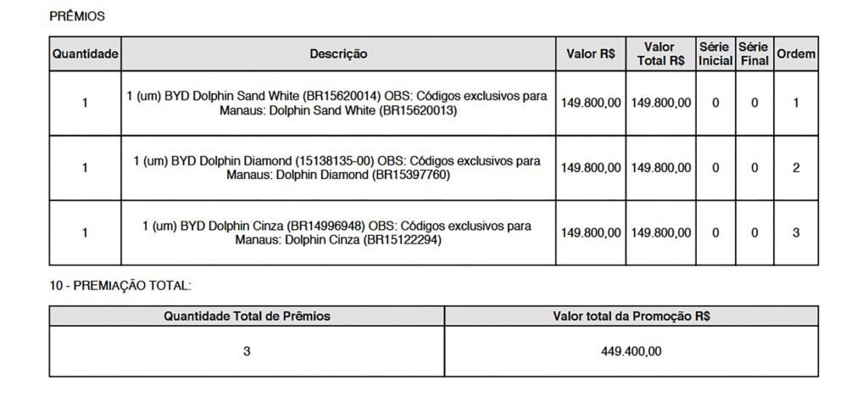Click Ordem value 2 in Diamond row
The width and height of the screenshot is (868, 397).
pyautogui.click(x=796, y=168)
